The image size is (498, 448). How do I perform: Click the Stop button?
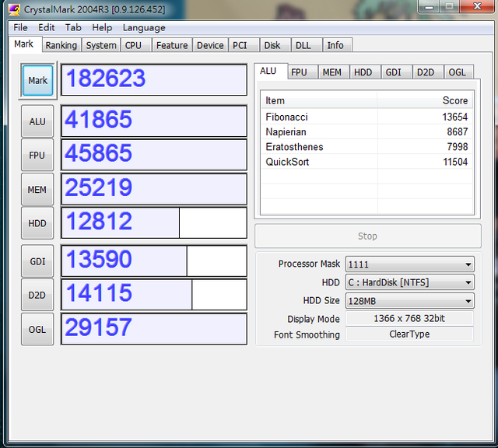pos(368,236)
